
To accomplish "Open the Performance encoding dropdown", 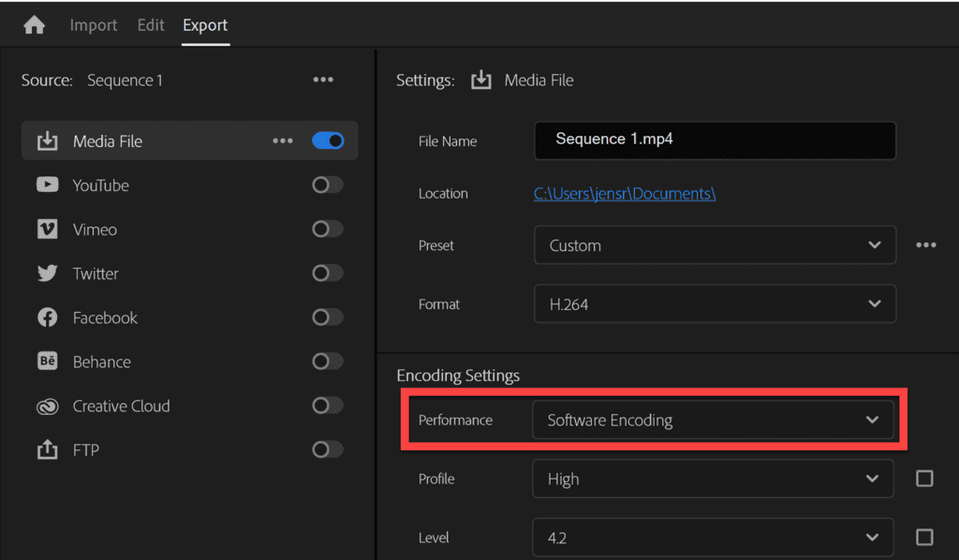I will 715,420.
